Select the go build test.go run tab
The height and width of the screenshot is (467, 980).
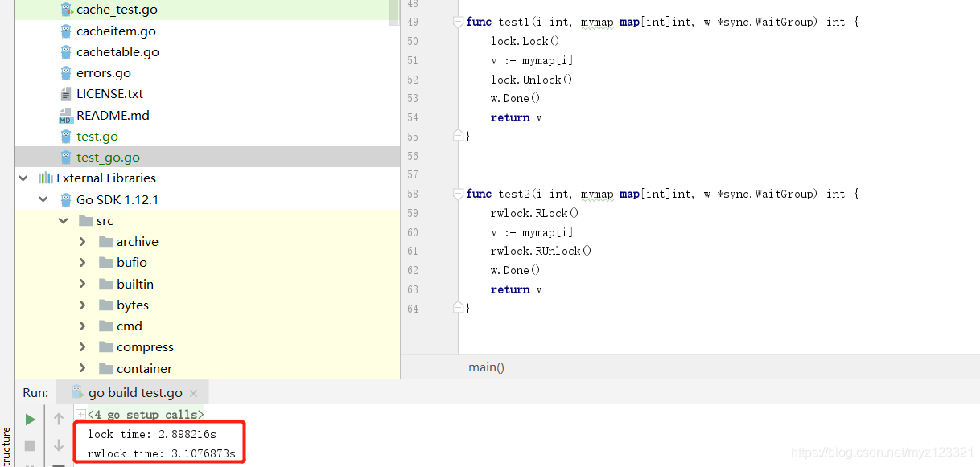[134, 392]
